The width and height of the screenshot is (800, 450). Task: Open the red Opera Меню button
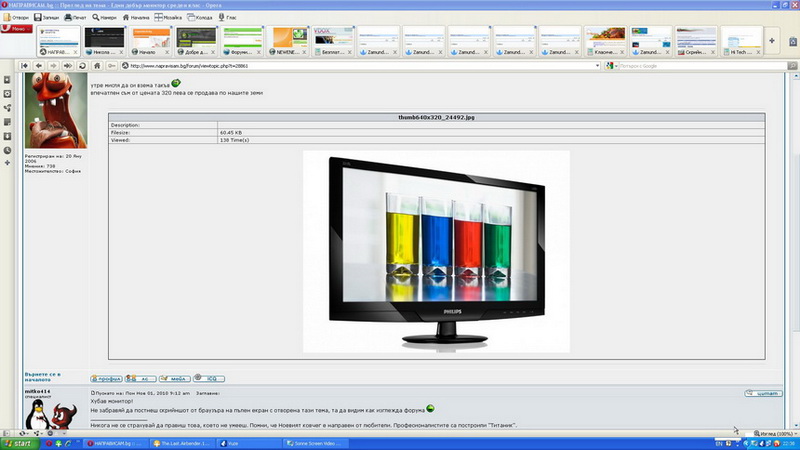pos(16,29)
